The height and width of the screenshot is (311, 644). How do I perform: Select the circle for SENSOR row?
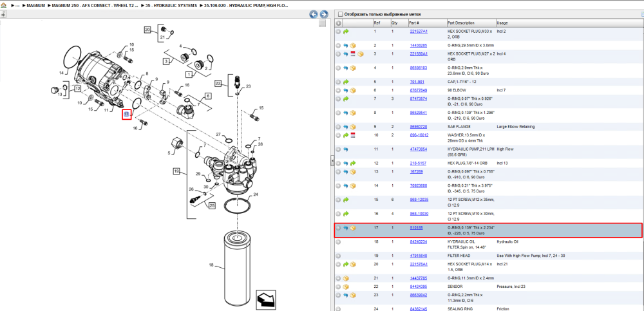[338, 287]
